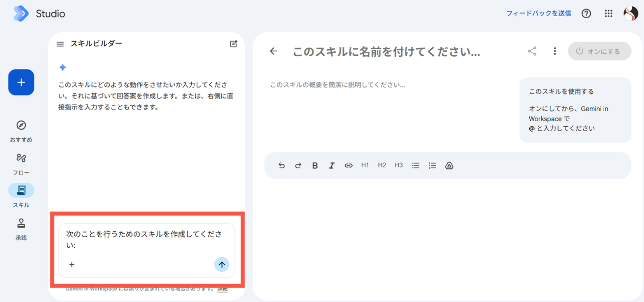Click the insert link toolbar icon

(349, 165)
